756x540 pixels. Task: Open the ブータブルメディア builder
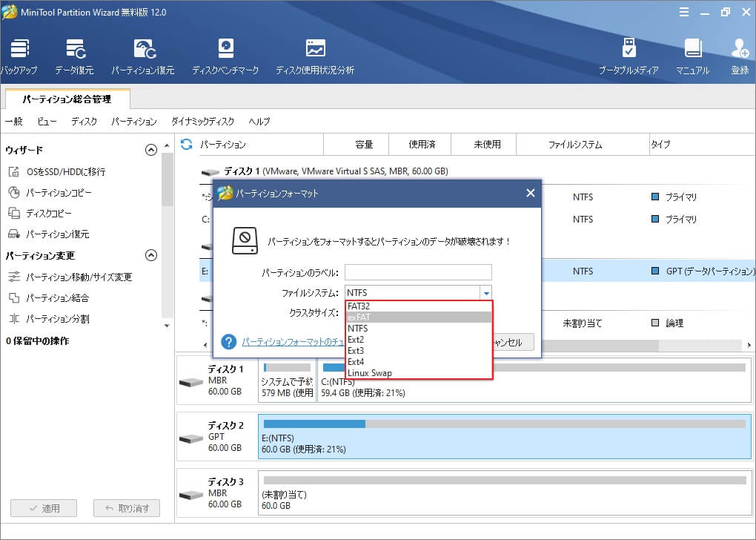[x=629, y=52]
